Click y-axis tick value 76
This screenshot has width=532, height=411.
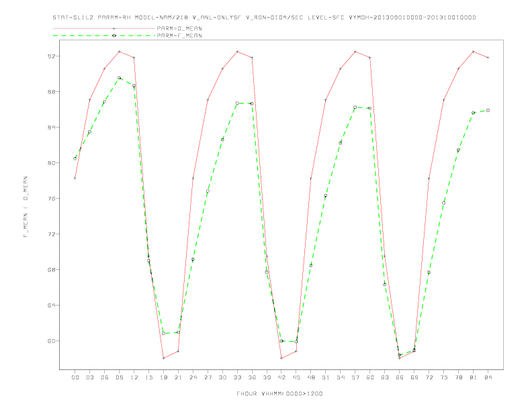tap(51, 199)
